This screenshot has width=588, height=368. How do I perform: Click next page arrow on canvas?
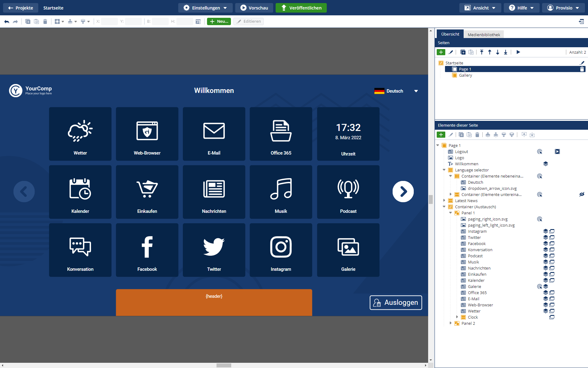[x=403, y=192]
